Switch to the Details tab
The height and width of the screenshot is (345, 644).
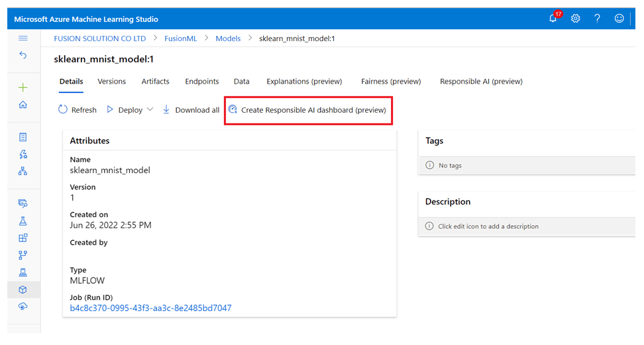[x=71, y=82]
